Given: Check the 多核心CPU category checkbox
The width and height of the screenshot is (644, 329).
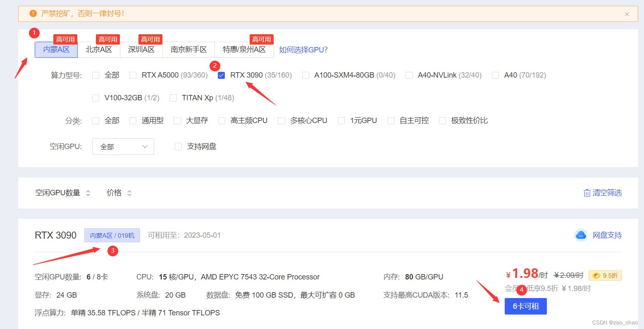Looking at the screenshot, I should tap(281, 121).
